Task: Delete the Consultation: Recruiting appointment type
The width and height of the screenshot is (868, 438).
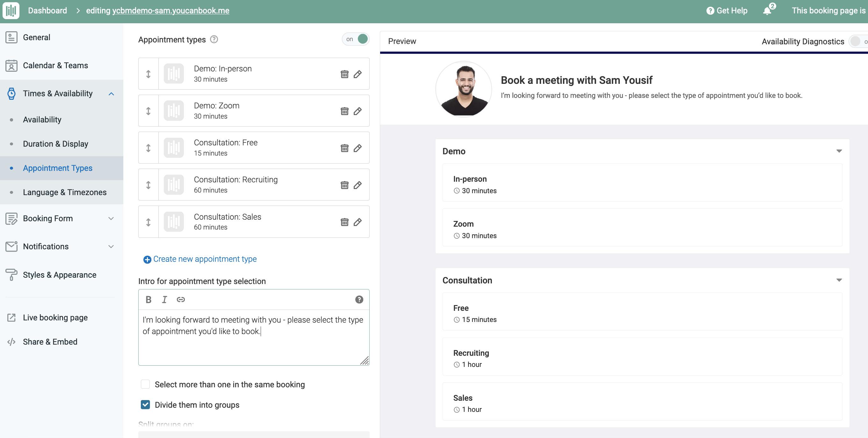Action: [x=344, y=185]
